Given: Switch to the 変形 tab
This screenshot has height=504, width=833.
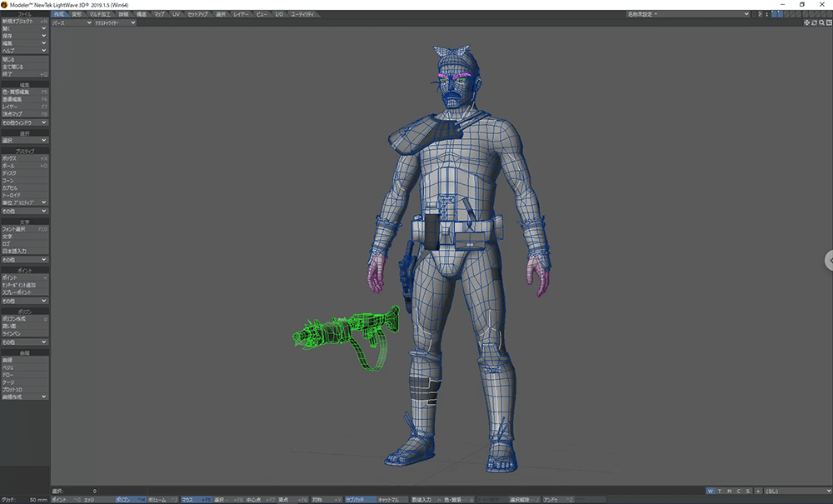Looking at the screenshot, I should click(77, 14).
